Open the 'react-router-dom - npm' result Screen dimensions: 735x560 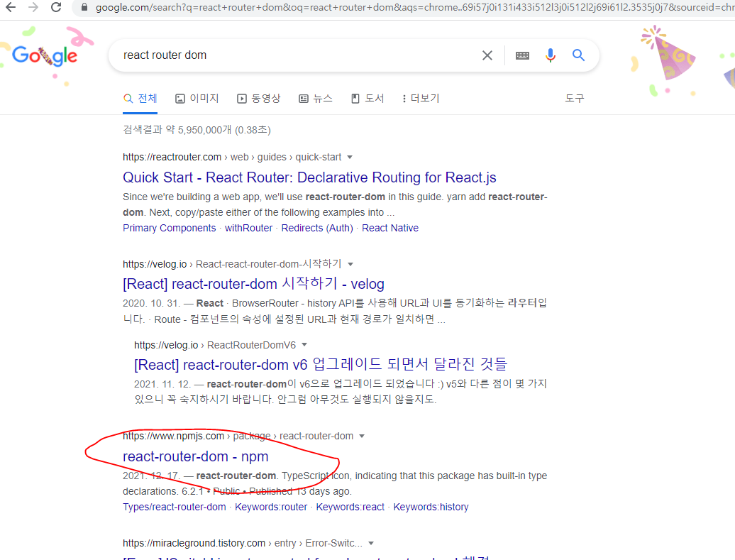(196, 456)
